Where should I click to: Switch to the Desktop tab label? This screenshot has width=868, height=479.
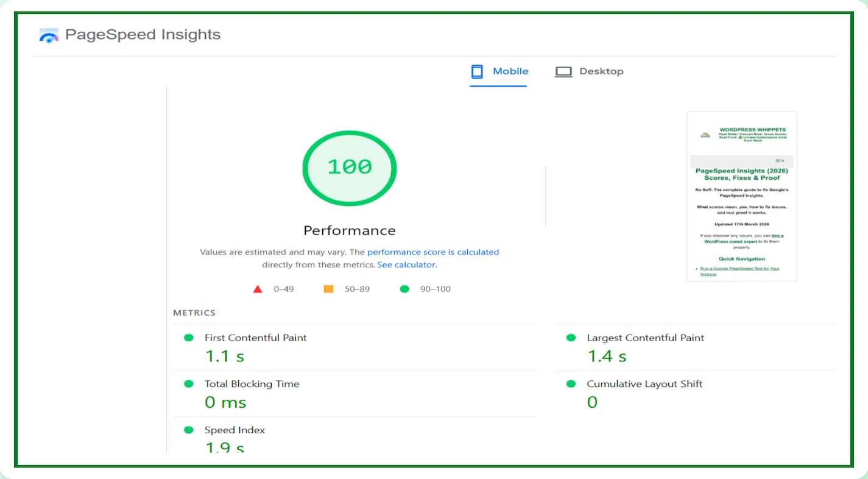601,71
